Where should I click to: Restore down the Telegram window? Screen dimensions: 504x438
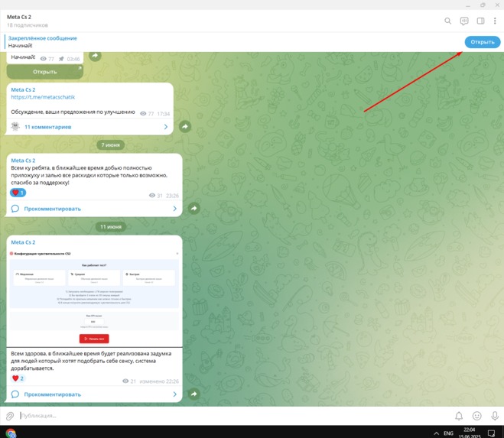point(483,5)
